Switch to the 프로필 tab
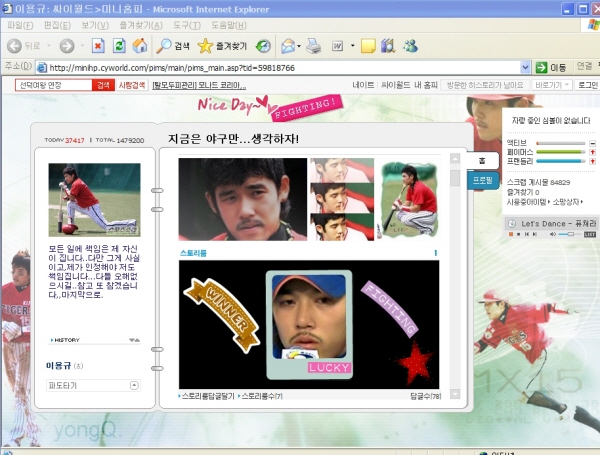The width and height of the screenshot is (600, 455). (x=483, y=180)
